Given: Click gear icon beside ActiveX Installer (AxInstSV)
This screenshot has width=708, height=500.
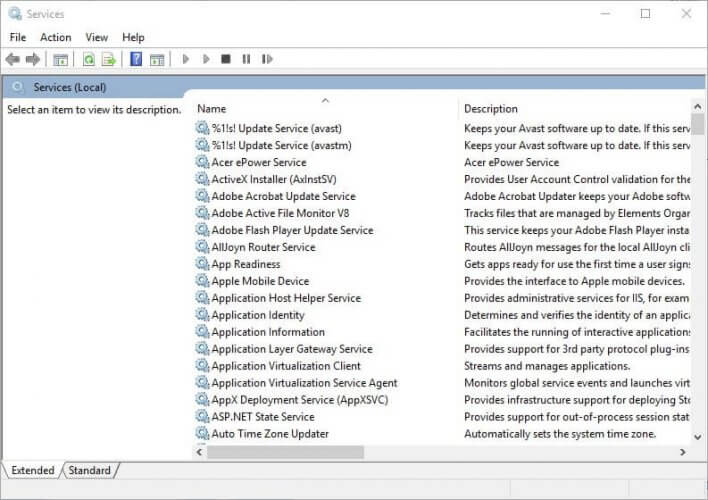Looking at the screenshot, I should 202,179.
